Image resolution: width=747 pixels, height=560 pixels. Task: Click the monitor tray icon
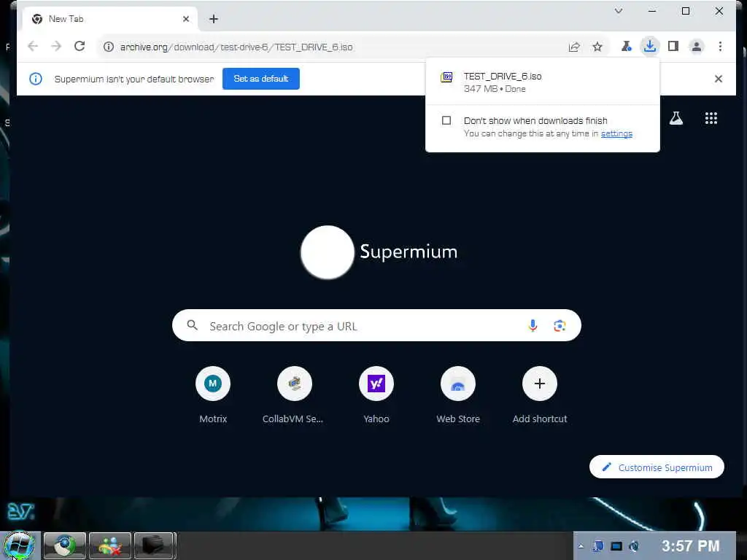coord(616,546)
